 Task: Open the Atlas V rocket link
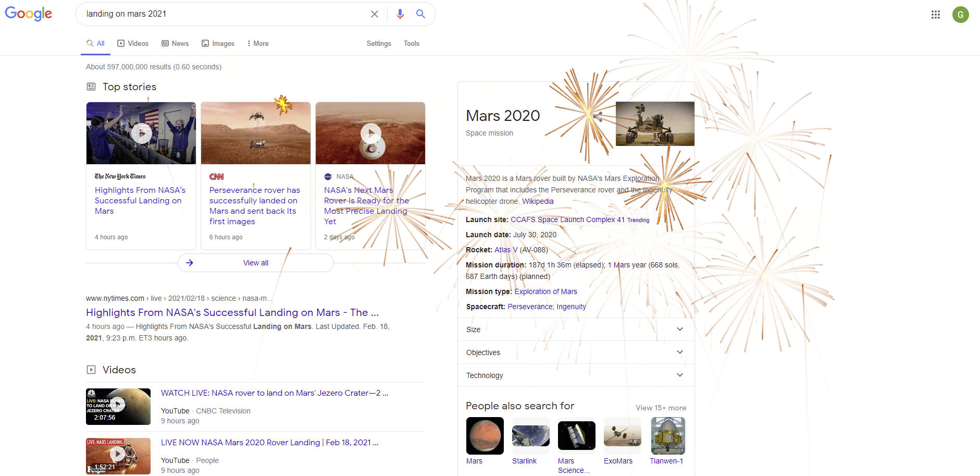coord(506,250)
